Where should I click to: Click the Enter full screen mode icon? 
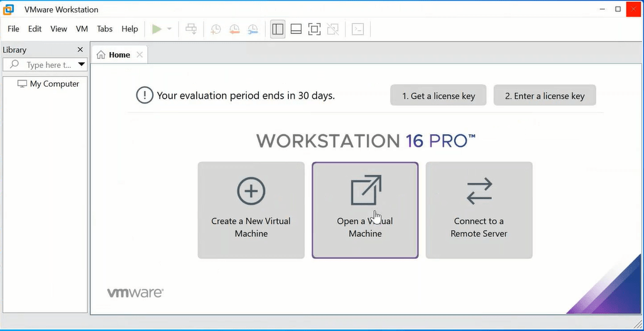click(x=314, y=29)
